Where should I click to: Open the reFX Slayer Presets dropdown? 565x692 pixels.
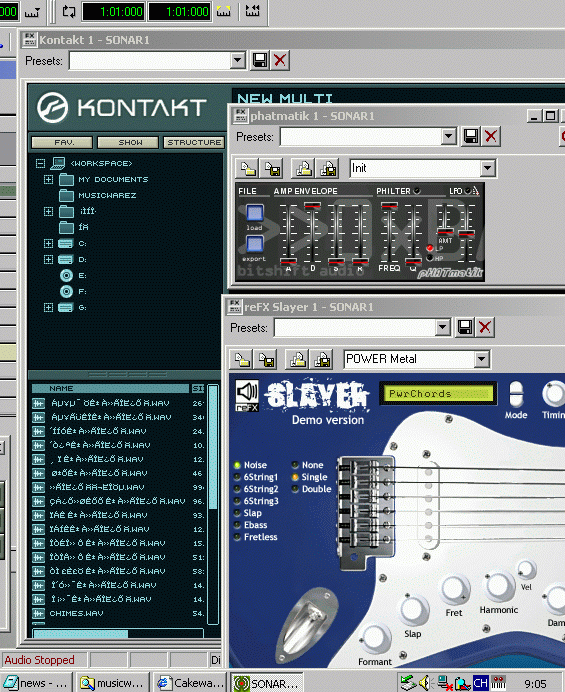442,327
